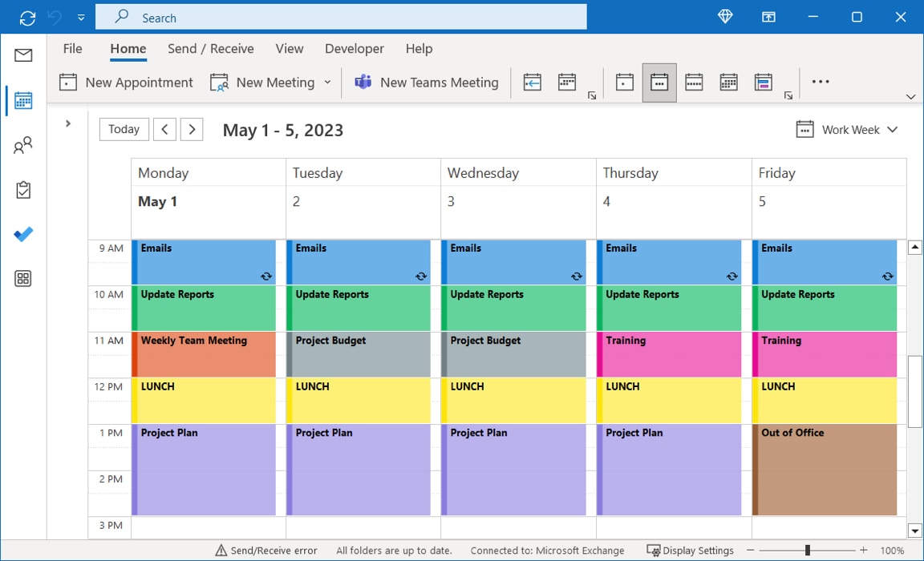Select the Week view icon
924x561 pixels.
click(x=693, y=82)
